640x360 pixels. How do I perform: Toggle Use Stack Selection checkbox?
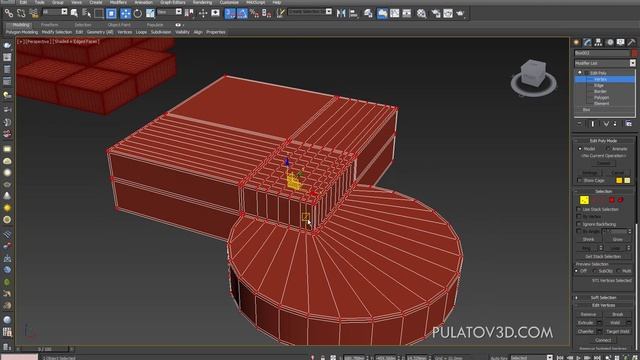click(579, 209)
